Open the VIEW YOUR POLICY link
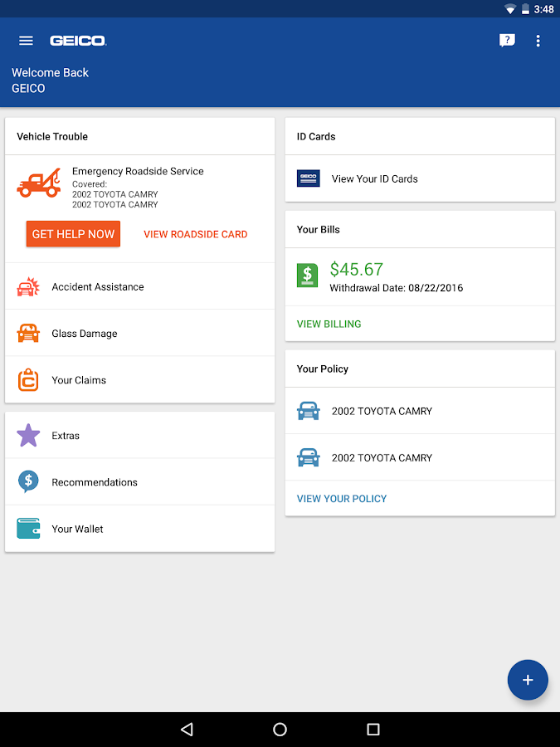Screen dimensions: 560x747 point(342,499)
